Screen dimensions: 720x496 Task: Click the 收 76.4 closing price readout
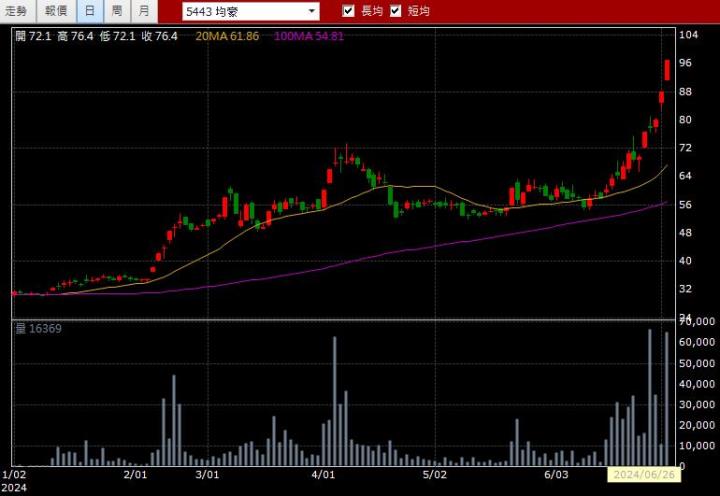[x=159, y=36]
